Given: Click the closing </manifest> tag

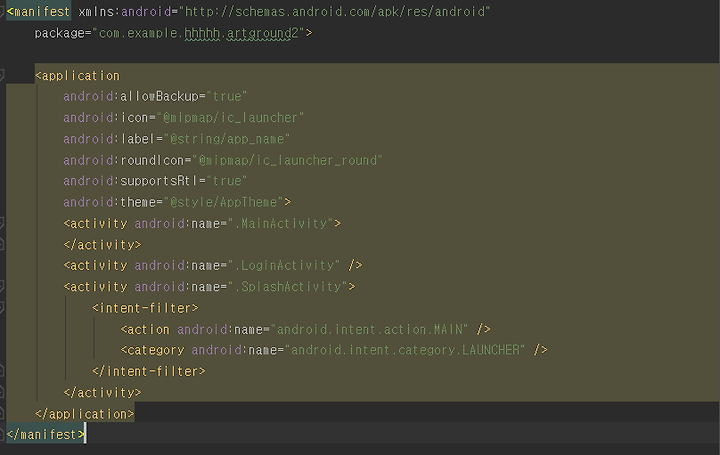Looking at the screenshot, I should 45,435.
